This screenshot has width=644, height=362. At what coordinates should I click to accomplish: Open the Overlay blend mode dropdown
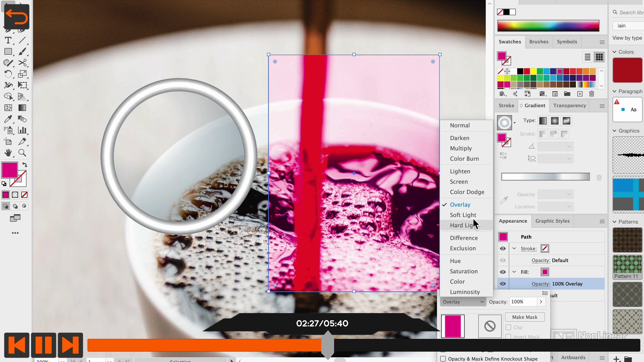pos(463,302)
